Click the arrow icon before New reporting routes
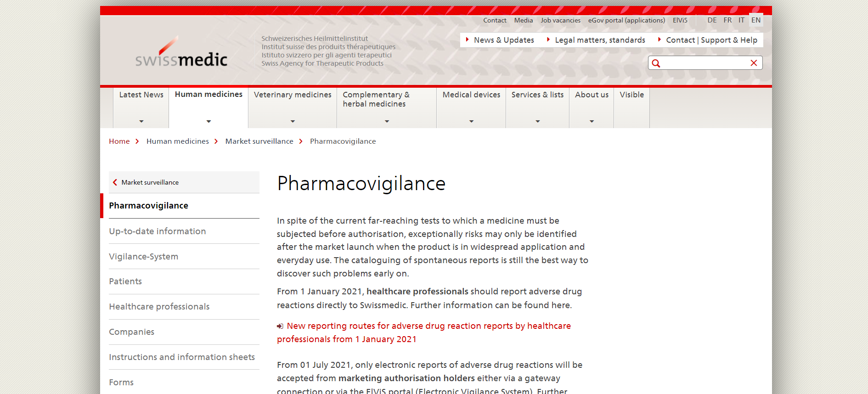The width and height of the screenshot is (868, 394). (280, 326)
